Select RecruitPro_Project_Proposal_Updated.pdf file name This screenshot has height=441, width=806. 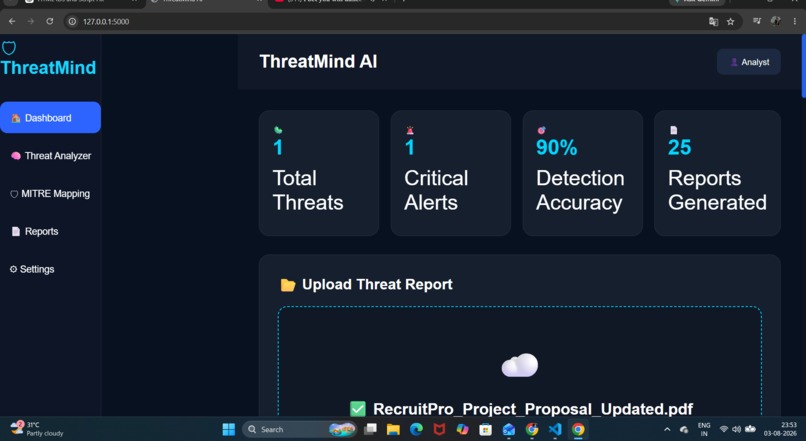533,409
